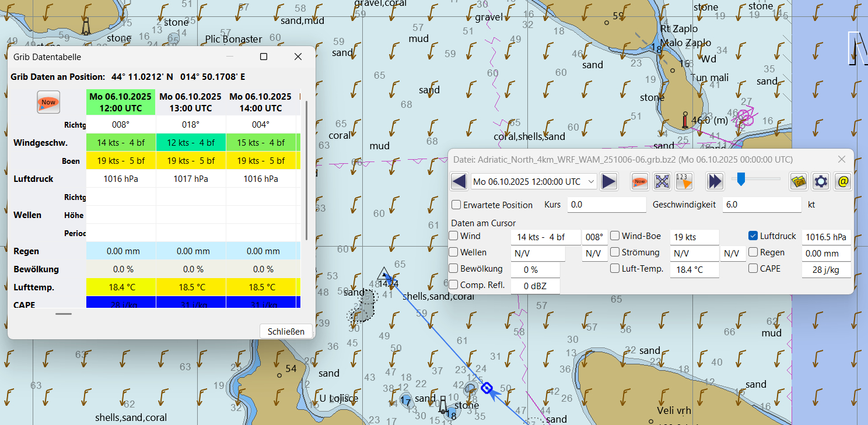Go to previous GRIB time step
Viewport: 868px width, 425px height.
pyautogui.click(x=459, y=182)
